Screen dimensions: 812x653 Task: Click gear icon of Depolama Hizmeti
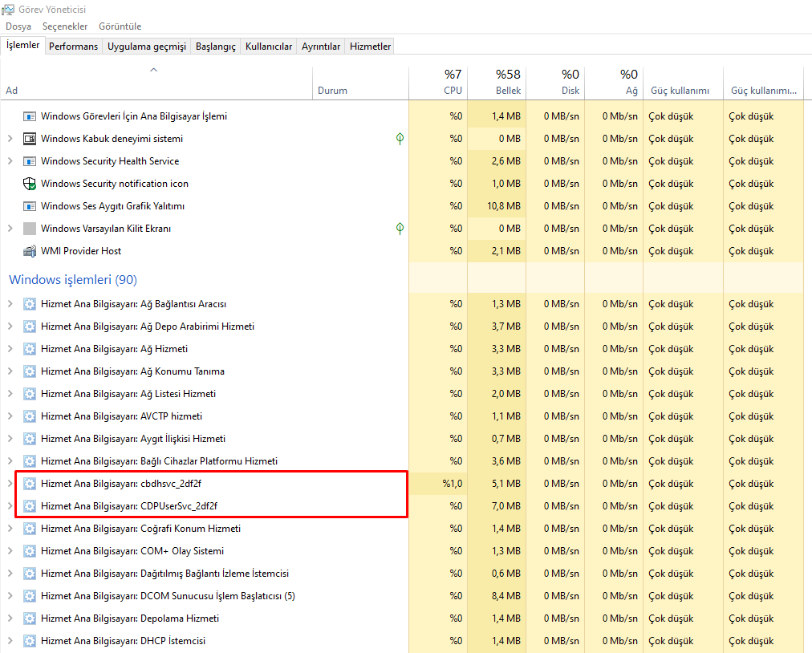[x=30, y=619]
